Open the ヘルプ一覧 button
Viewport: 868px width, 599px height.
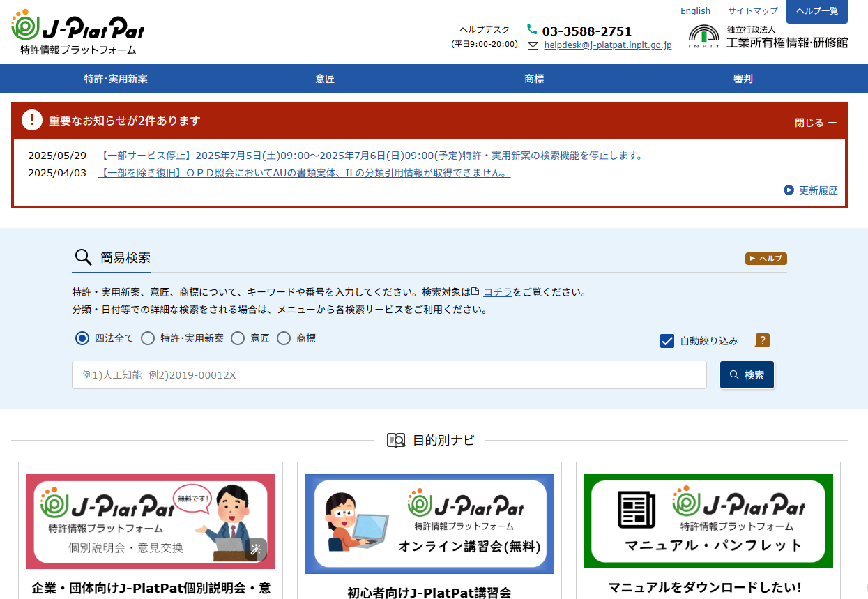coord(817,12)
